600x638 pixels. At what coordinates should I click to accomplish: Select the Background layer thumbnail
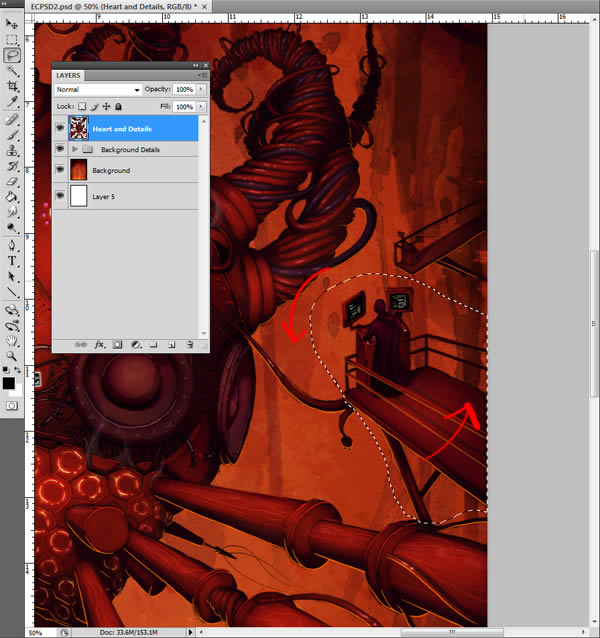coord(79,170)
